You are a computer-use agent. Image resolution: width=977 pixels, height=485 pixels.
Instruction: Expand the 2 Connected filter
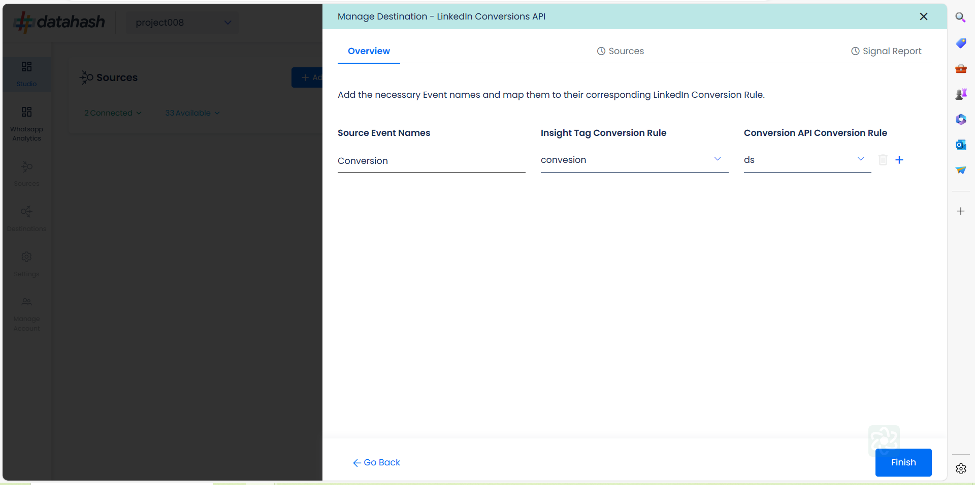[113, 113]
